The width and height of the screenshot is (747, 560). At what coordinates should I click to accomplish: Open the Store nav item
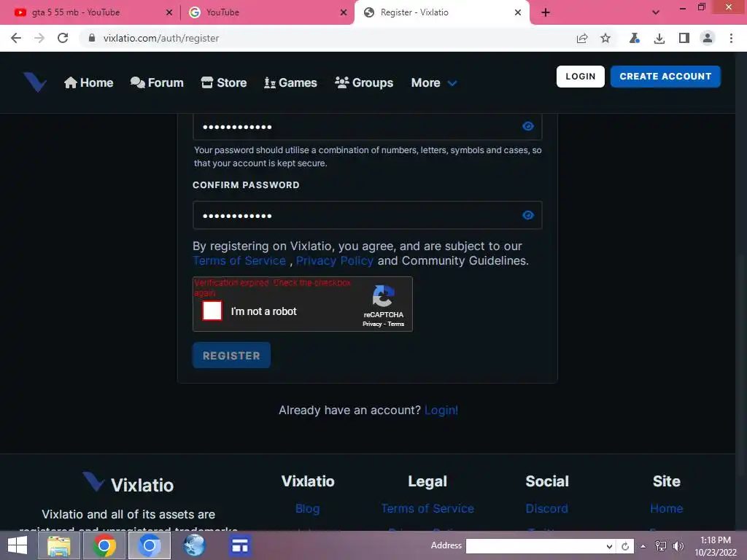coord(224,83)
